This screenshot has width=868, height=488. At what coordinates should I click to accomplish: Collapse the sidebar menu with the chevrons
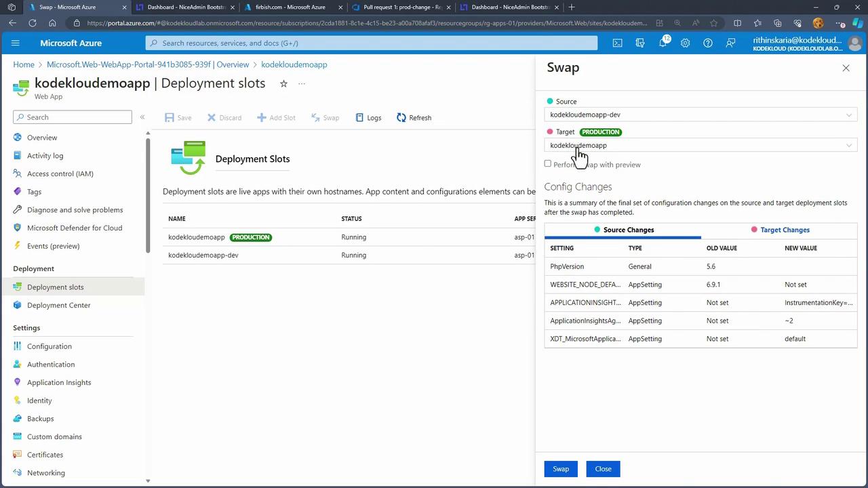click(142, 117)
